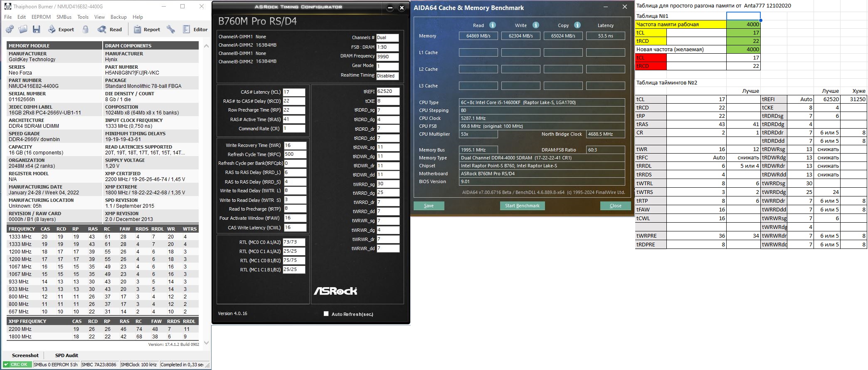Click the RAS# to CAS# Delay (tRCD) field
The width and height of the screenshot is (868, 370).
pos(294,101)
